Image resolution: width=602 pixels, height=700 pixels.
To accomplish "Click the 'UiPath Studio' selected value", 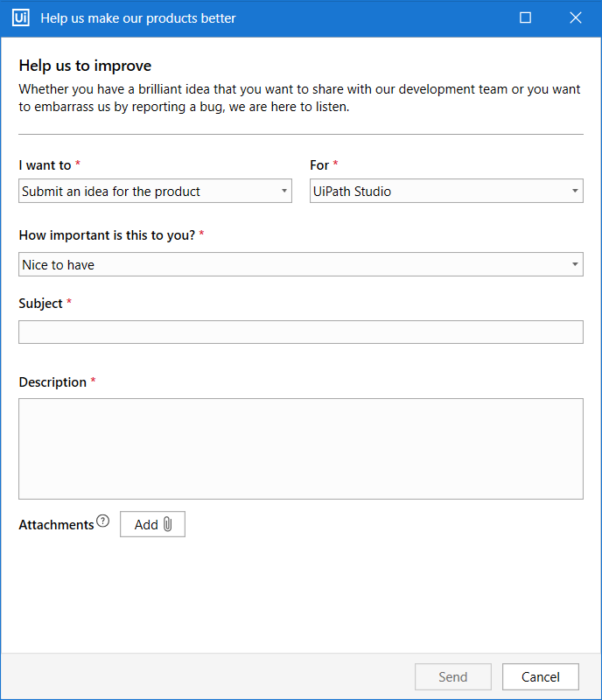I will point(352,191).
